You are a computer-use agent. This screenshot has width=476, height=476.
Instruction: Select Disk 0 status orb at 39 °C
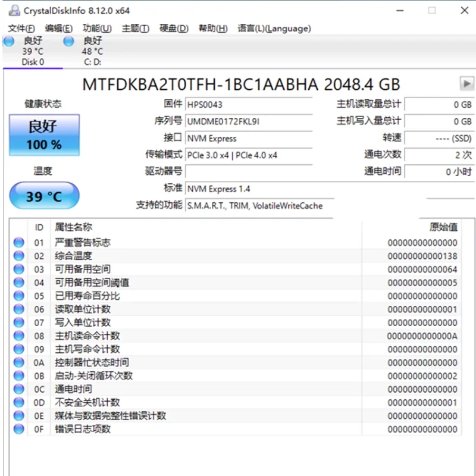(8, 41)
